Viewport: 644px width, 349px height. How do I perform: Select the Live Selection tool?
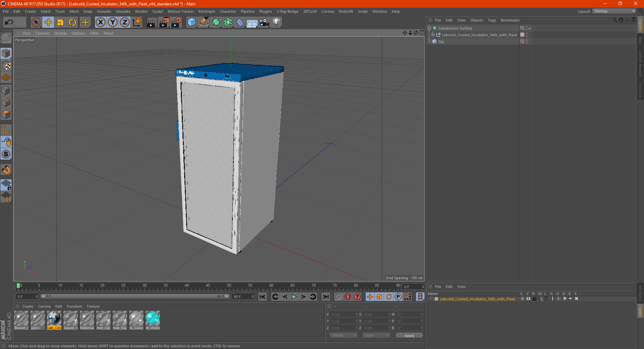tap(36, 22)
